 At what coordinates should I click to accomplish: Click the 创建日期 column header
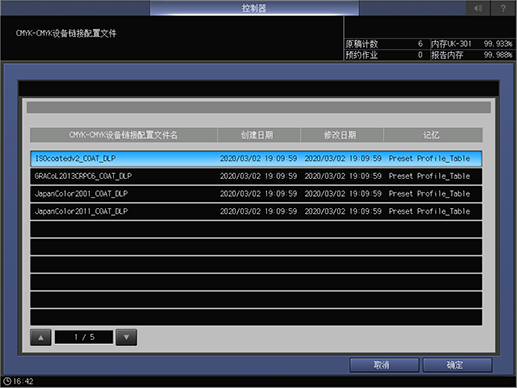(259, 135)
